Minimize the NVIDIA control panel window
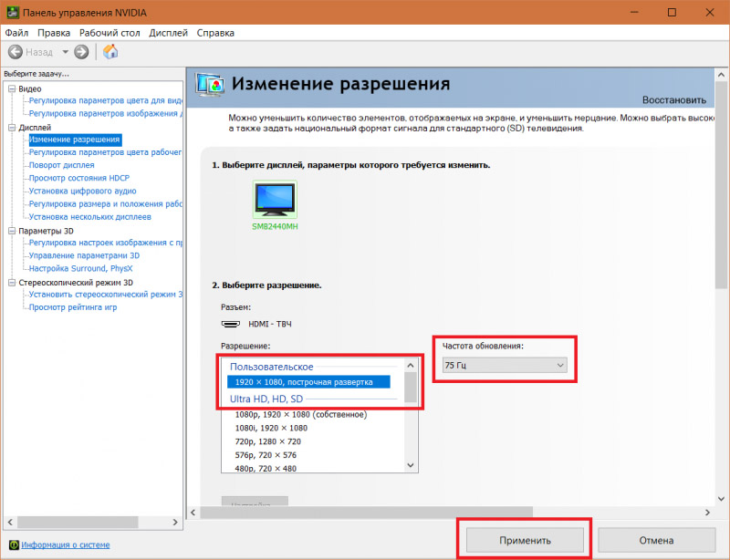 (x=634, y=12)
